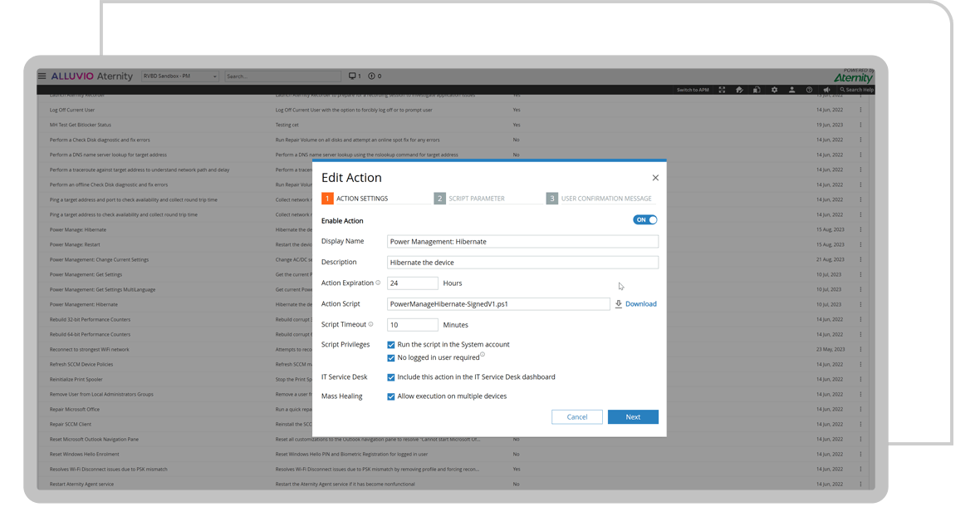Click the alerts counter icon showing 0
This screenshot has width=980, height=507.
(371, 76)
